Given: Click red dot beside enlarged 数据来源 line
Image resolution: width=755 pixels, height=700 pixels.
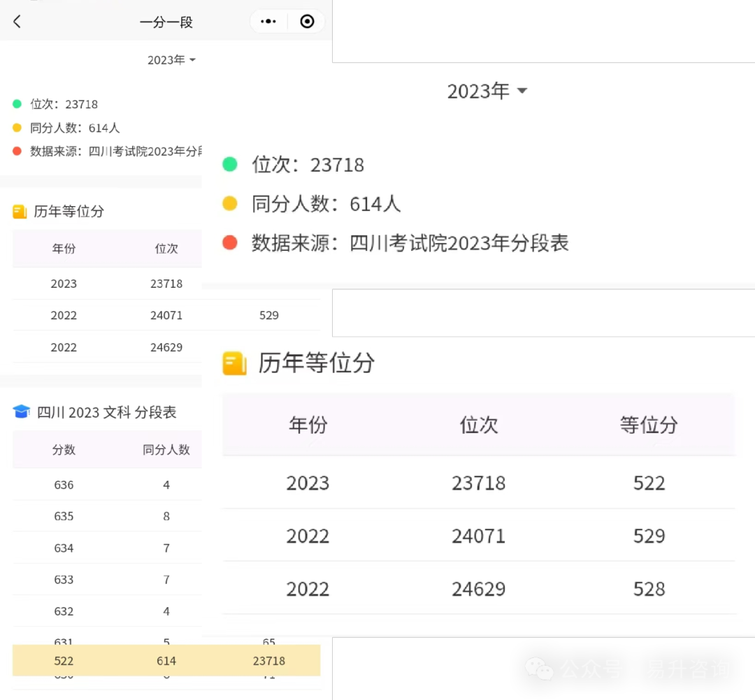Looking at the screenshot, I should tap(230, 242).
